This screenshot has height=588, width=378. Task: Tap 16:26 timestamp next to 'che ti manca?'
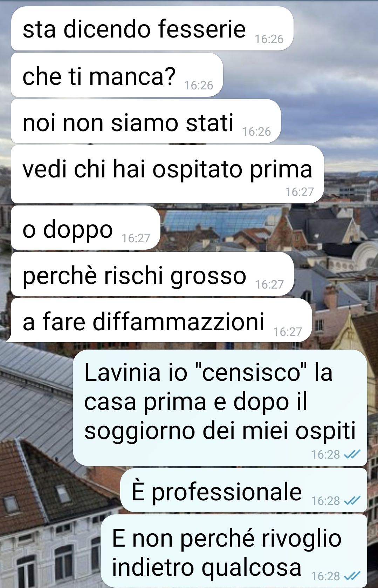[x=199, y=85]
